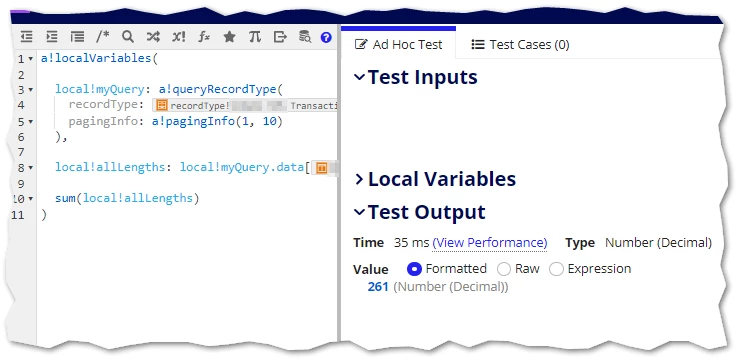Click the local!allLengths: variable name
This screenshot has height=360, width=738.
pos(113,167)
